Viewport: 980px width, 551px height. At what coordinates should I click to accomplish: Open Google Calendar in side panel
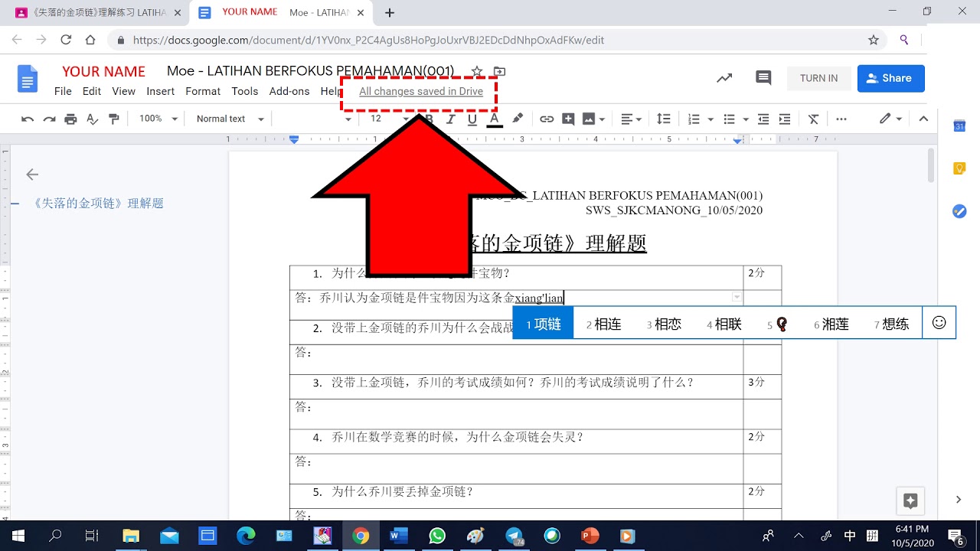(959, 126)
